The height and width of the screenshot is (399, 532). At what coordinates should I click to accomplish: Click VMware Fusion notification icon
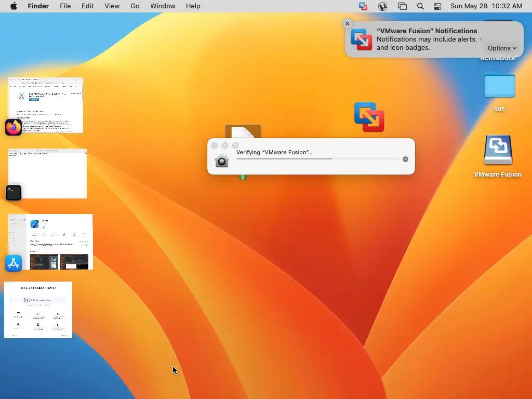click(362, 39)
